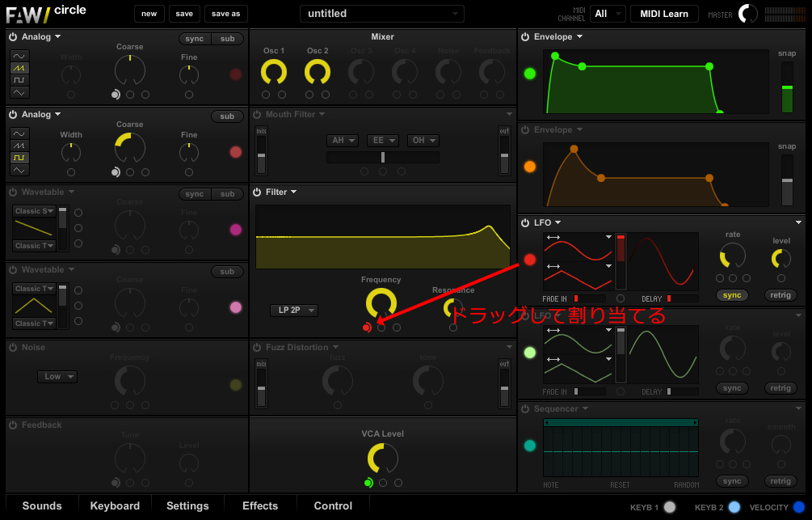Screen dimensions: 812x520
Task: Toggle power of first Analog oscillator
Action: pyautogui.click(x=13, y=37)
